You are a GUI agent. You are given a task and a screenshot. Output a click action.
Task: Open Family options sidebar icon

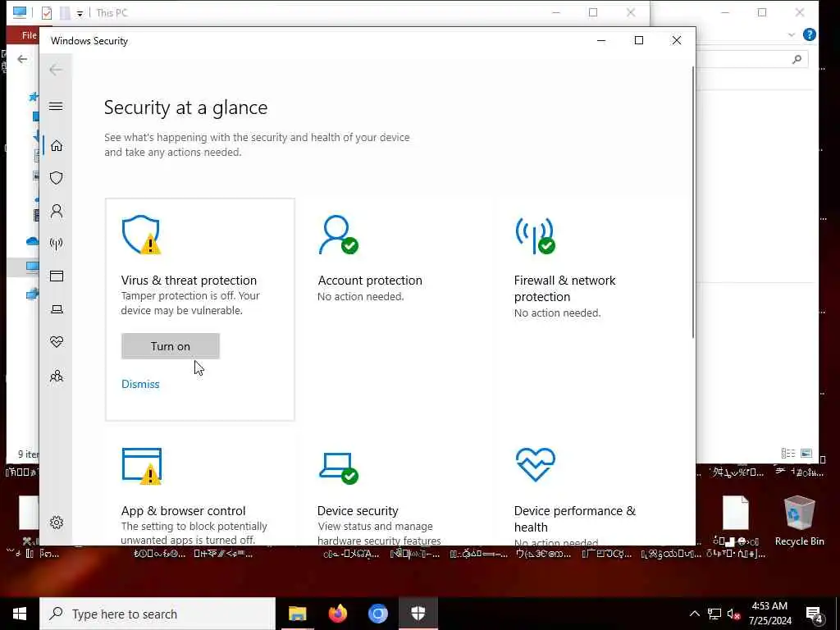tap(57, 376)
